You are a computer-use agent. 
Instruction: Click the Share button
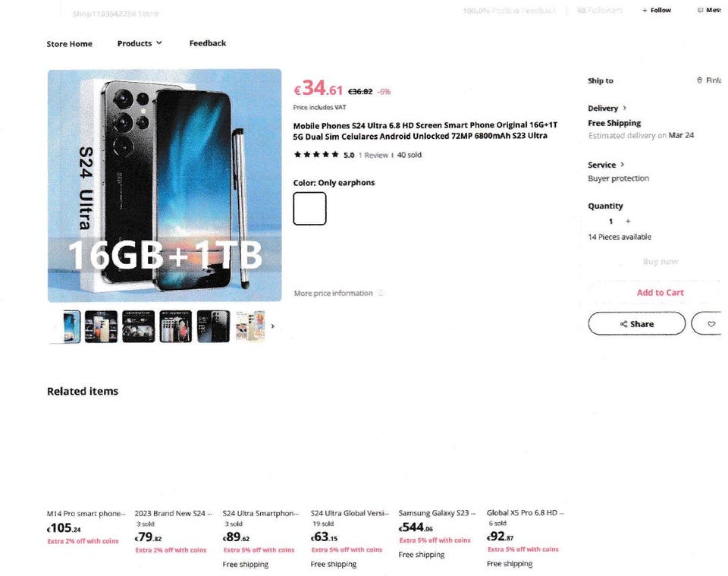tap(636, 324)
